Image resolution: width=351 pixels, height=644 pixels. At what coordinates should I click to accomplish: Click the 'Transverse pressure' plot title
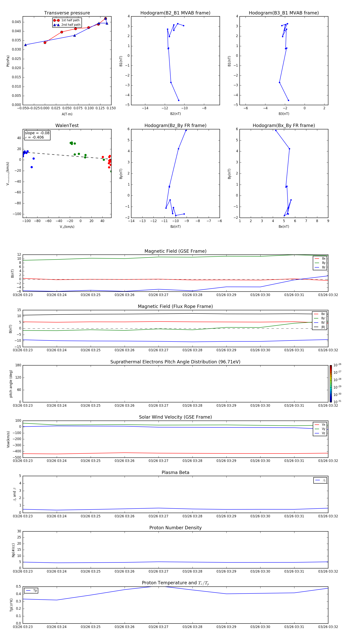pos(67,13)
